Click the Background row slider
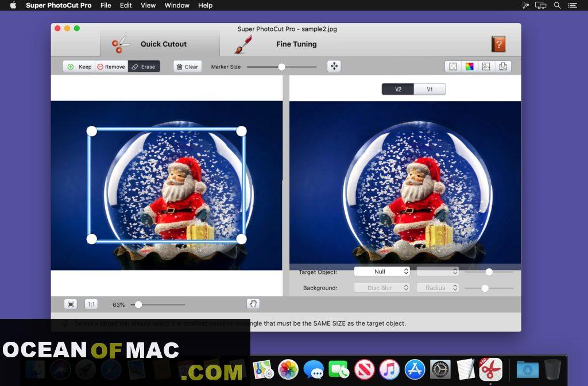 [x=489, y=288]
